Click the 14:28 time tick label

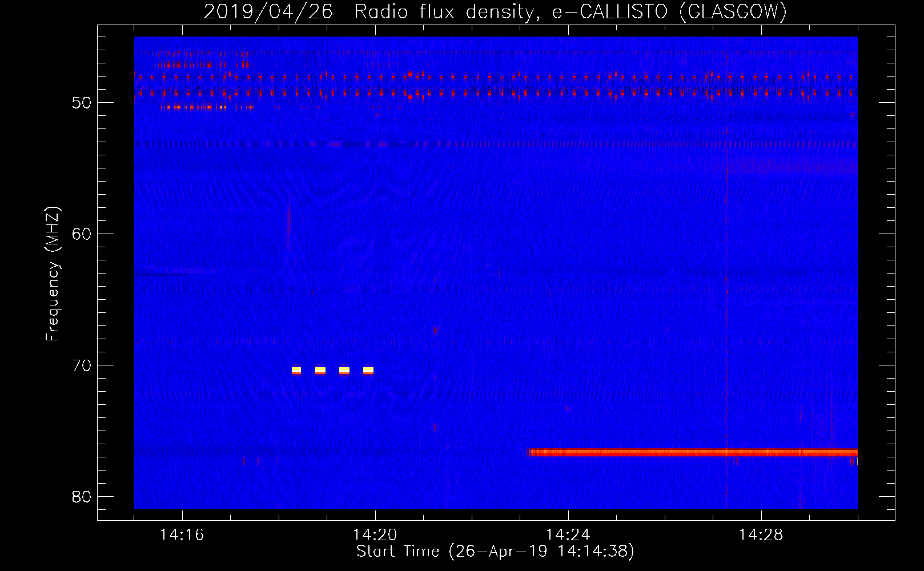(761, 534)
